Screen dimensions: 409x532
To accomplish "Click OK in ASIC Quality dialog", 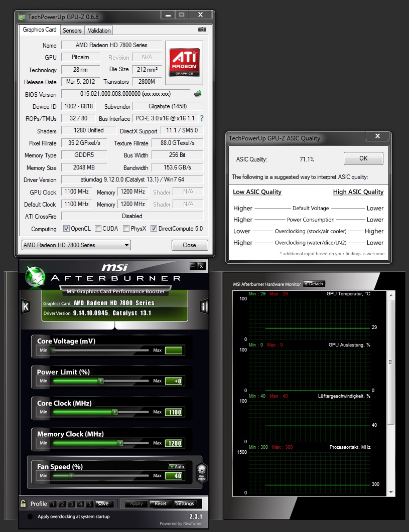I will [363, 158].
